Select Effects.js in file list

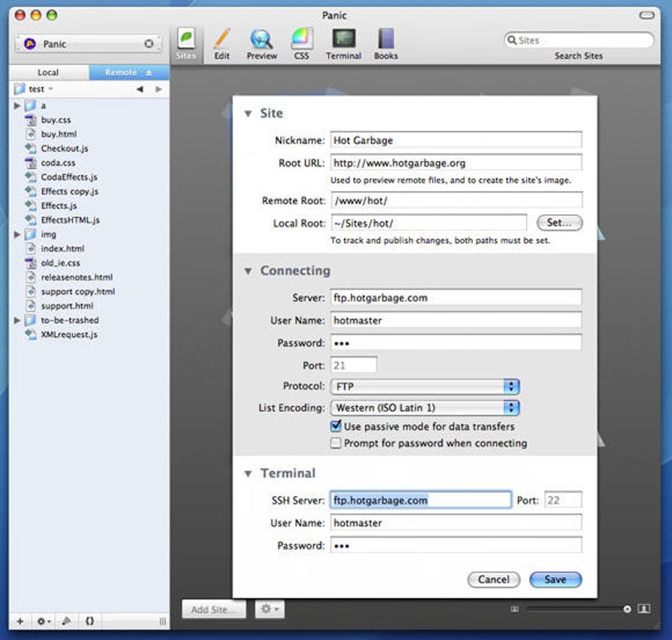59,206
